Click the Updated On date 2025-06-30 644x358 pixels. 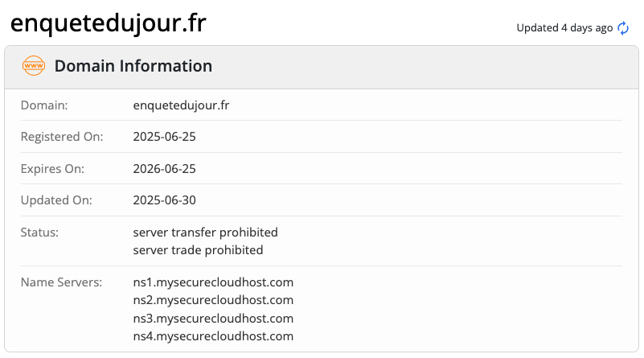[x=164, y=200]
